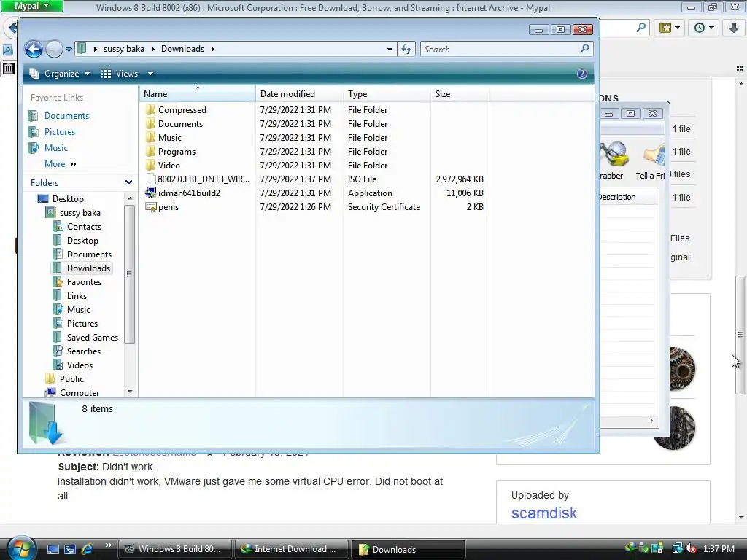
Task: Click the Mypal search magnifier icon
Action: pos(640,28)
